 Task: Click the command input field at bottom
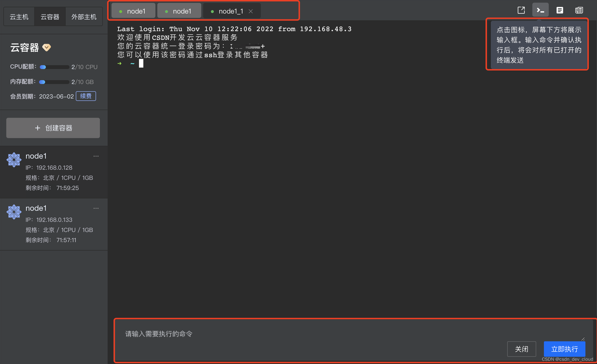click(x=242, y=334)
